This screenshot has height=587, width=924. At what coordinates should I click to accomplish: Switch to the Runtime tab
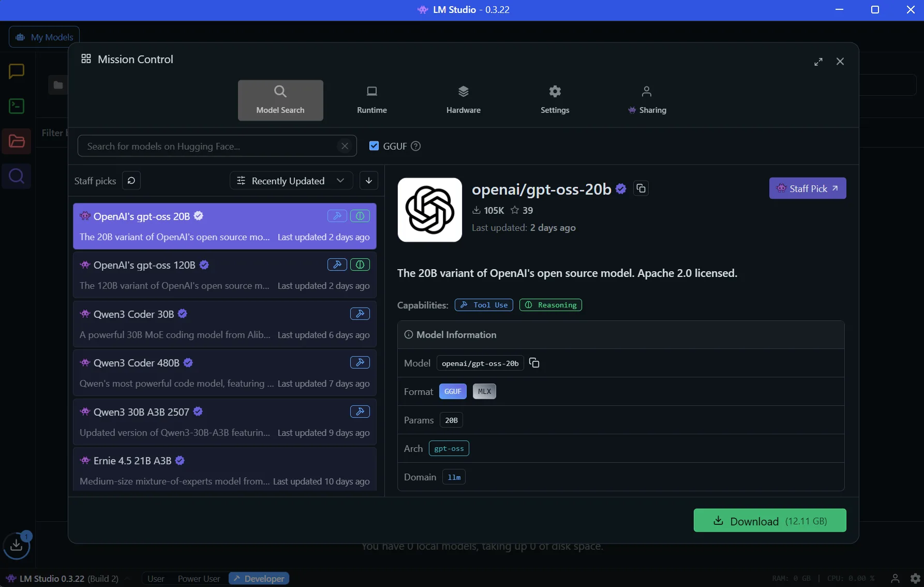point(372,100)
